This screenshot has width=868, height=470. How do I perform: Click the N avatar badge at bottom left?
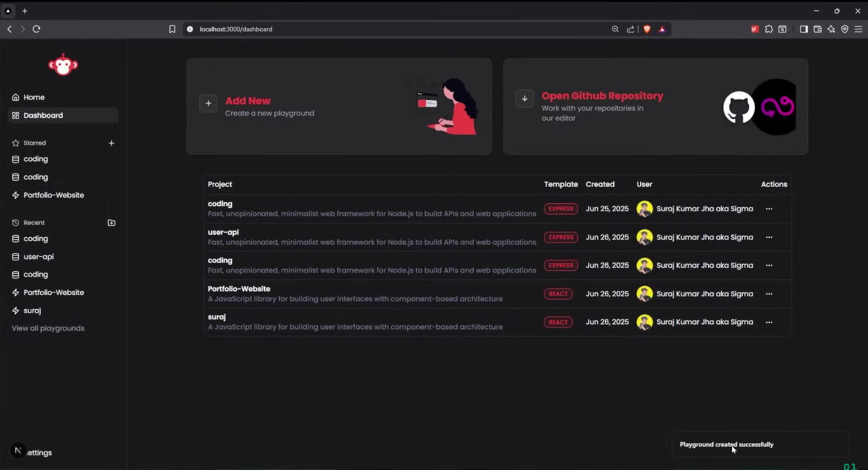pos(18,450)
